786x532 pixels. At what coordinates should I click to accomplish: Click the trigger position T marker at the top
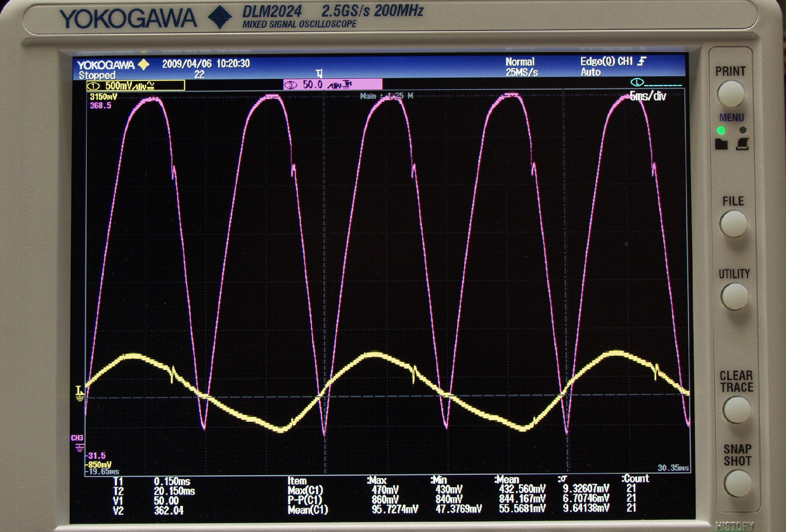[x=319, y=73]
